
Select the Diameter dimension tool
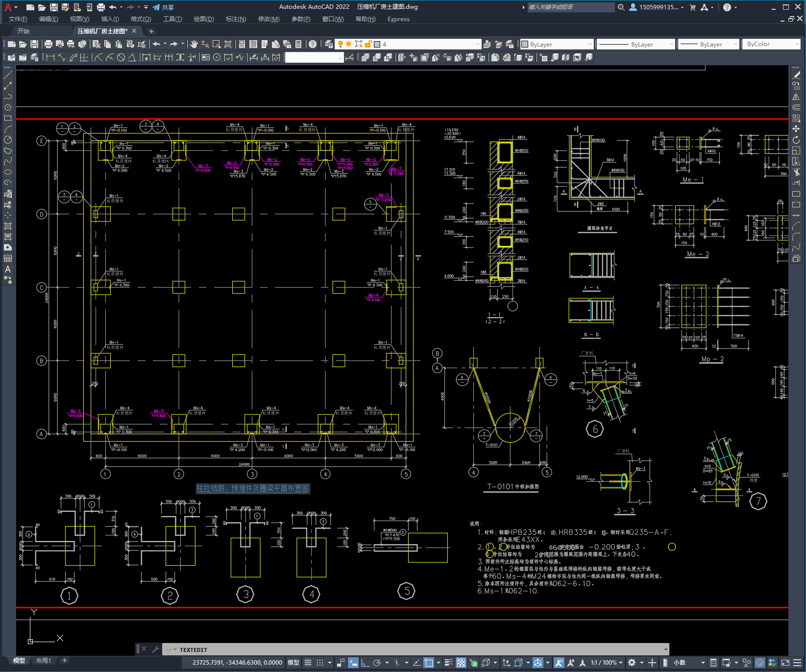(121, 57)
